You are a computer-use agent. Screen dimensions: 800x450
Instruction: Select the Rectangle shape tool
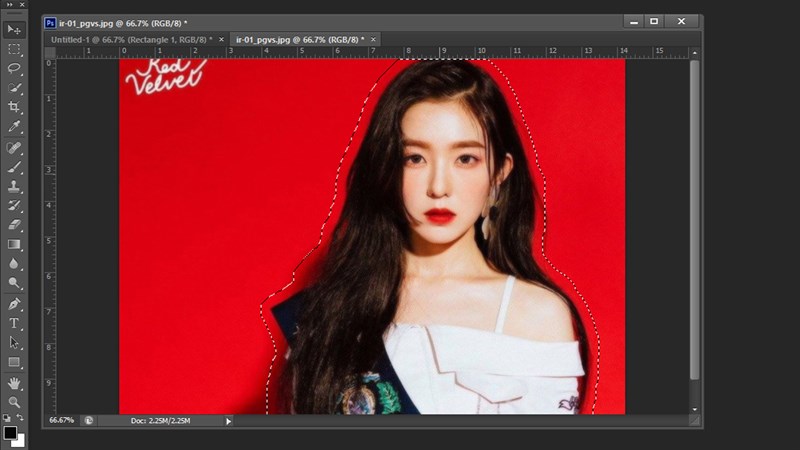(14, 362)
